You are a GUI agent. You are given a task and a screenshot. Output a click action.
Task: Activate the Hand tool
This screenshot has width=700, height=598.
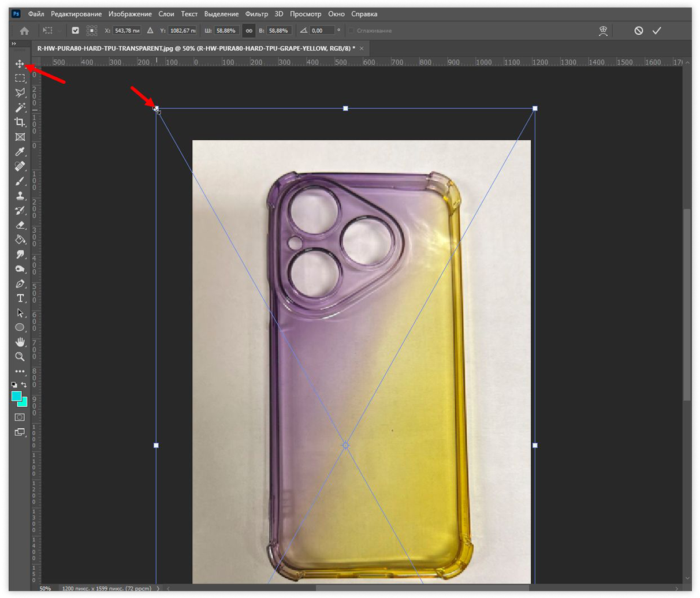[x=20, y=342]
